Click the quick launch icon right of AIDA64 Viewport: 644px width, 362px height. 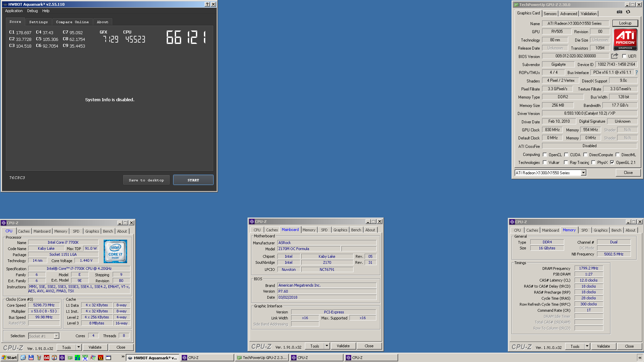[x=54, y=358]
